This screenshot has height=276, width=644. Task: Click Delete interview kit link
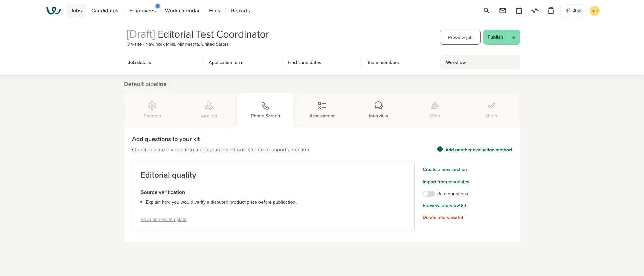click(443, 217)
